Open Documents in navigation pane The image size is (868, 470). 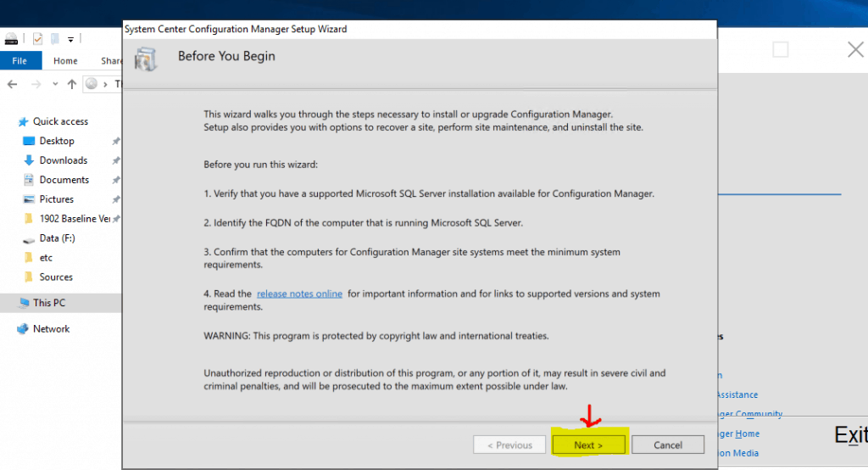pos(64,180)
